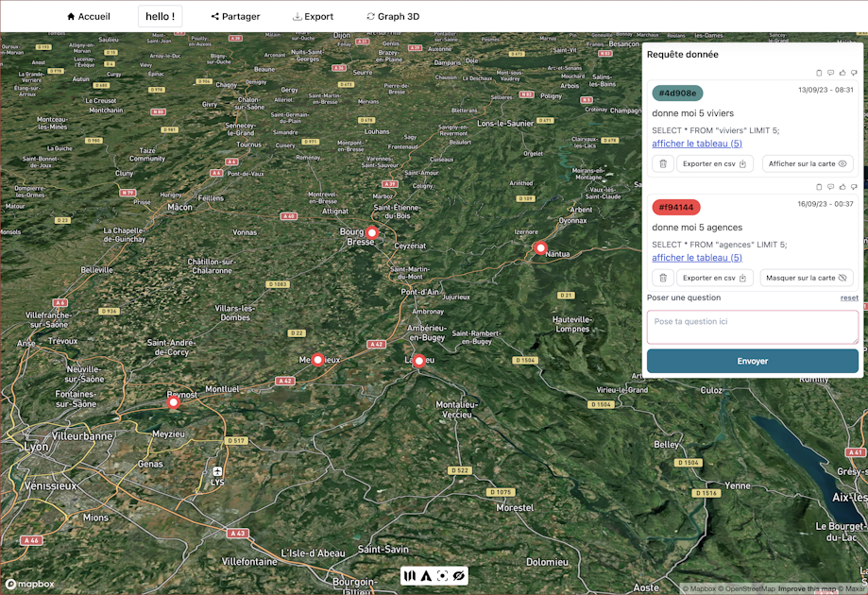Open the Graph 3D view
Screen dimensions: 868x595
pos(392,16)
